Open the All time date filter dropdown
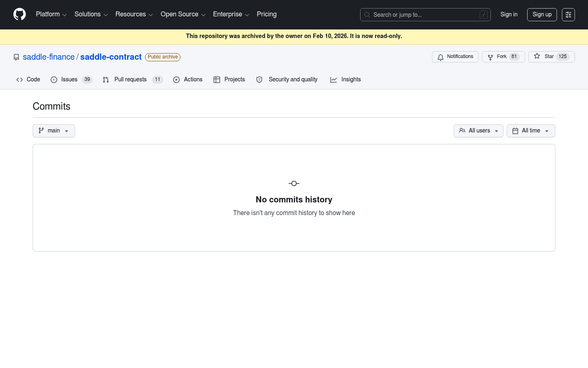Image resolution: width=588 pixels, height=368 pixels. tap(531, 131)
